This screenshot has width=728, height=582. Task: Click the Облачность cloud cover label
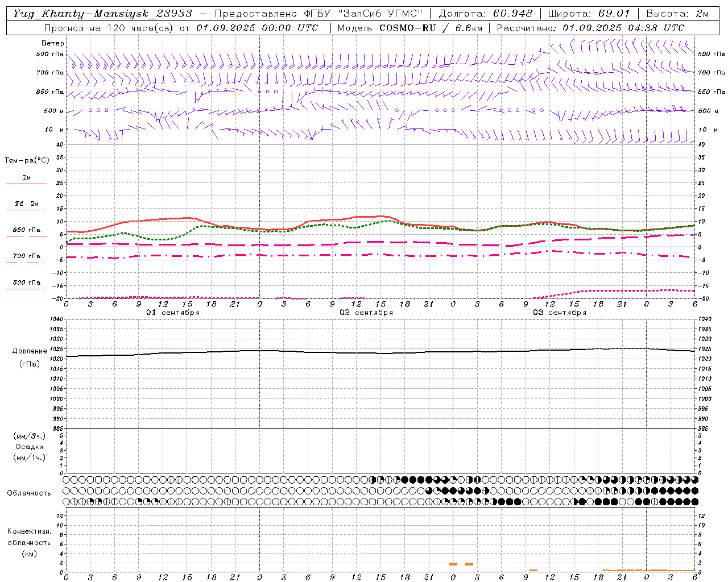[x=29, y=493]
